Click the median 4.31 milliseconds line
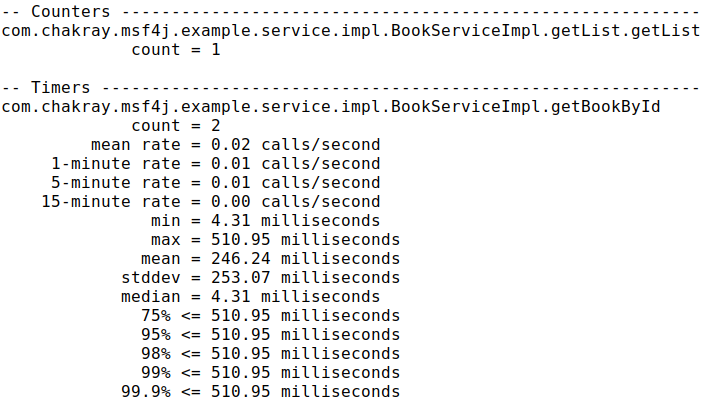Screen dimensions: 703x403 click(x=250, y=297)
